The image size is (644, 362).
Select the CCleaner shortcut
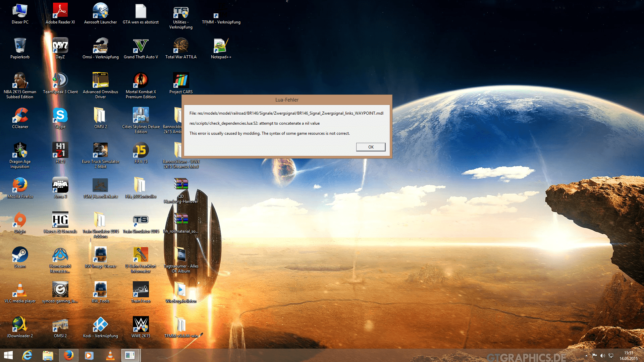[x=20, y=119]
